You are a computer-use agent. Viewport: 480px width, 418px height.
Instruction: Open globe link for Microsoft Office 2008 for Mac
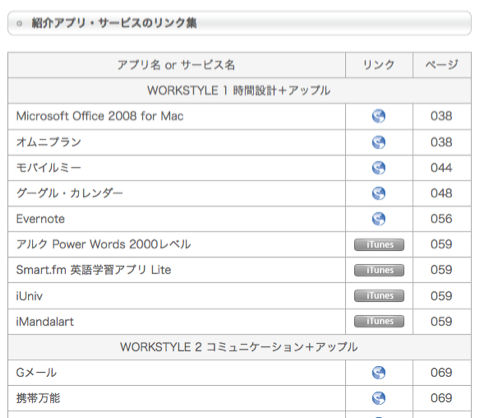[378, 116]
